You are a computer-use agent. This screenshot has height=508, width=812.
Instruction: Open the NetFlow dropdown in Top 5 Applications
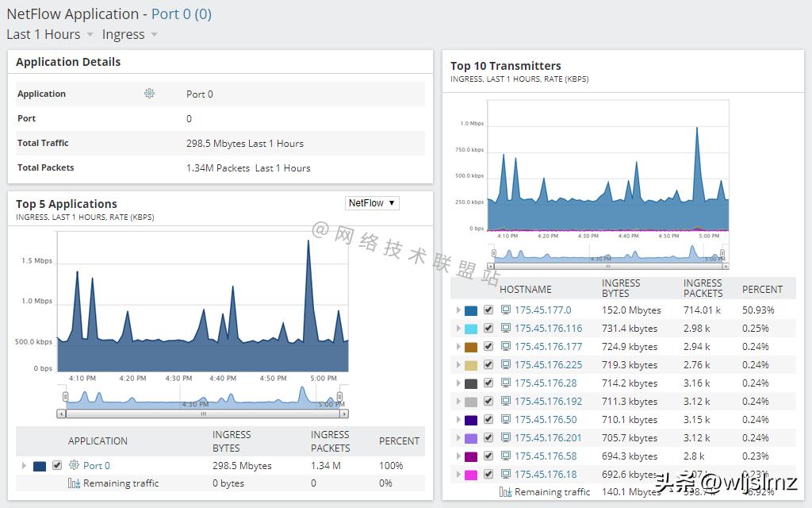coord(371,203)
